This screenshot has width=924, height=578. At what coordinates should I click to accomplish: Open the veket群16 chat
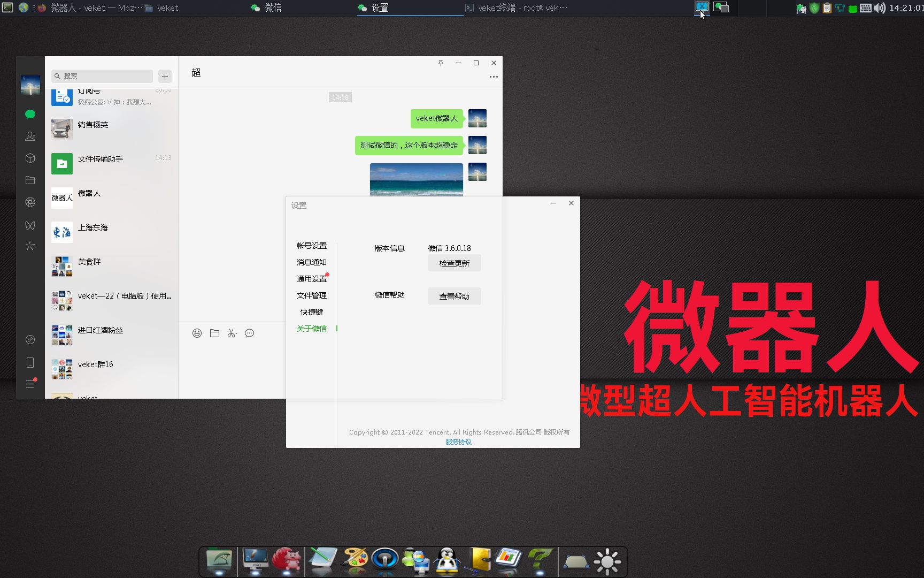click(x=111, y=369)
